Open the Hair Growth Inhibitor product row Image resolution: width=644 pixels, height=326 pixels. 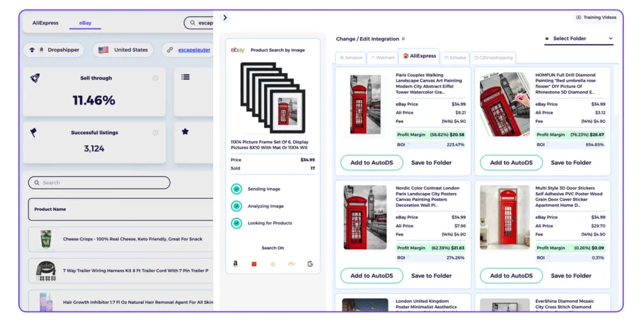click(x=121, y=301)
